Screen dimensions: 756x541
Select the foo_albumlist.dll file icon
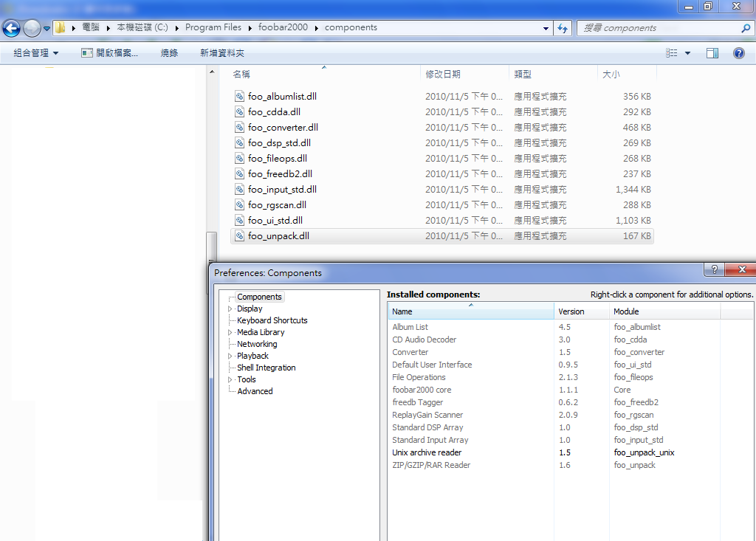[239, 97]
